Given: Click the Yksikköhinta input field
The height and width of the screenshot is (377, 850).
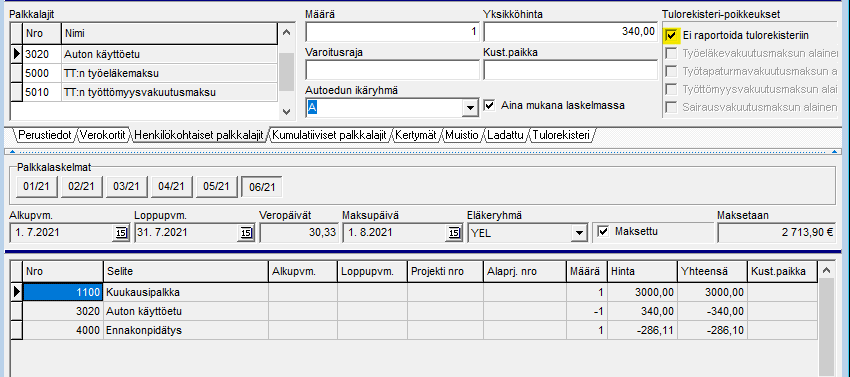Looking at the screenshot, I should [x=570, y=32].
